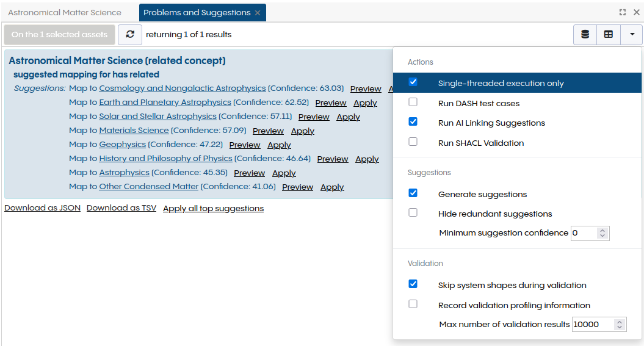Check Hide redundant suggestions

click(x=413, y=213)
